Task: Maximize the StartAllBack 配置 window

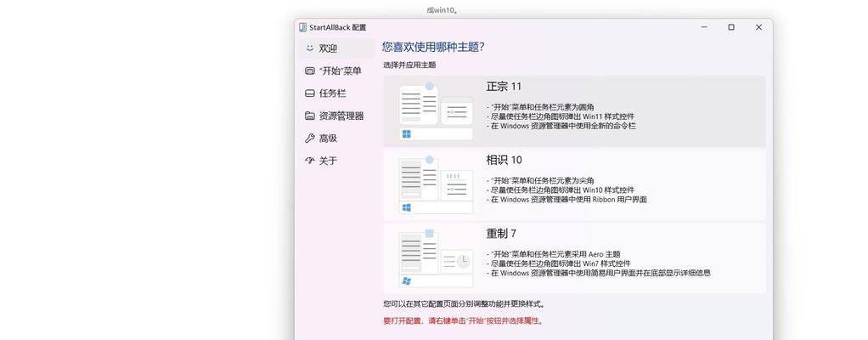Action: (x=731, y=27)
